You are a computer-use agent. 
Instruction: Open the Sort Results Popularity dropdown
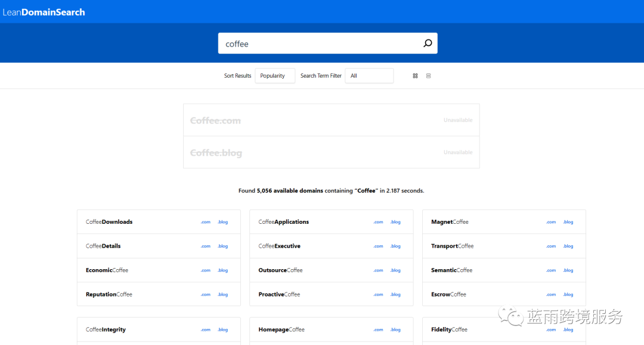point(275,76)
